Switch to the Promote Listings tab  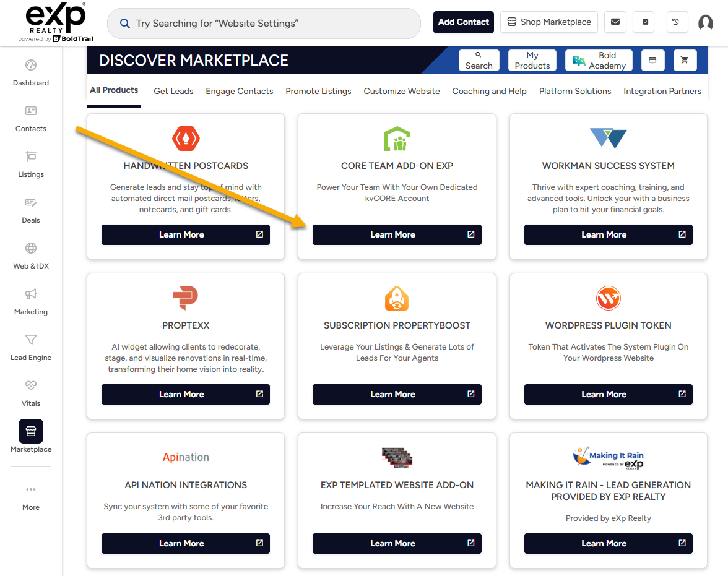click(x=318, y=91)
